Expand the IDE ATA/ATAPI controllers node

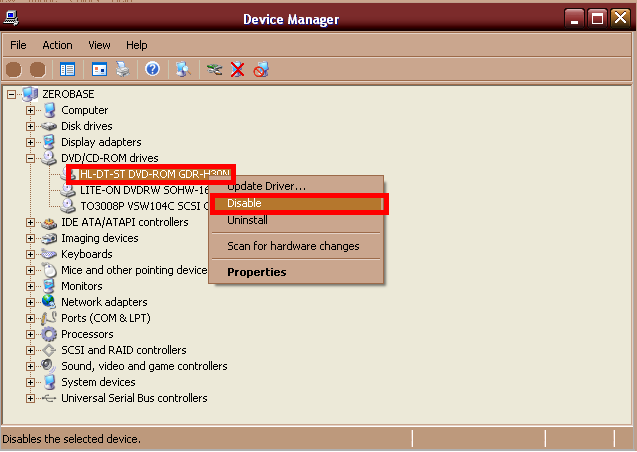click(30, 223)
